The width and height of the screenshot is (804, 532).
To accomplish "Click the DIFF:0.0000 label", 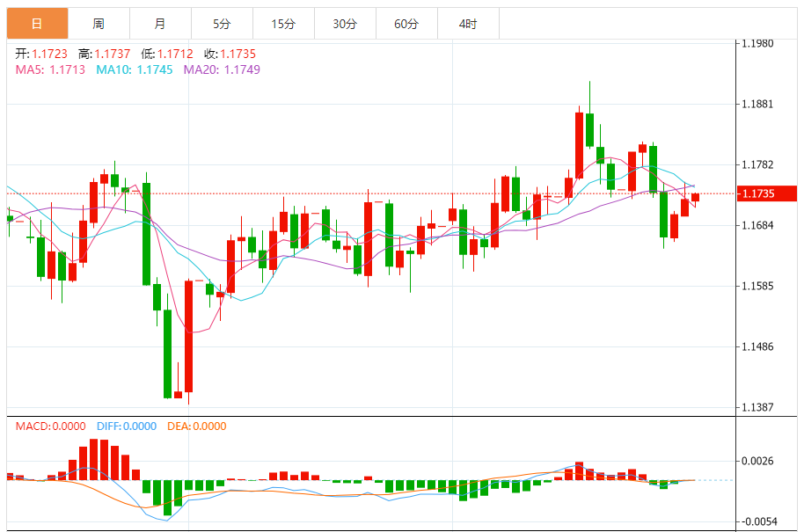I will 126,426.
